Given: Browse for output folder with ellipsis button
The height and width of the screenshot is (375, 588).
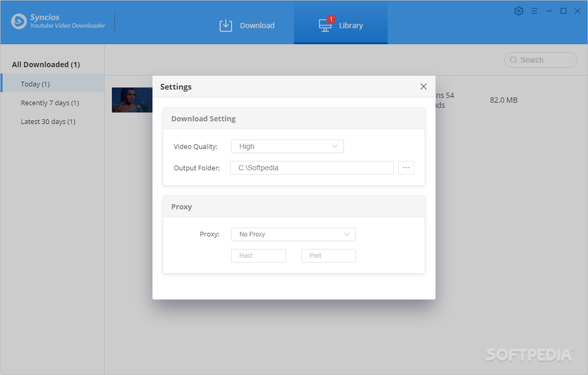Looking at the screenshot, I should (x=406, y=168).
